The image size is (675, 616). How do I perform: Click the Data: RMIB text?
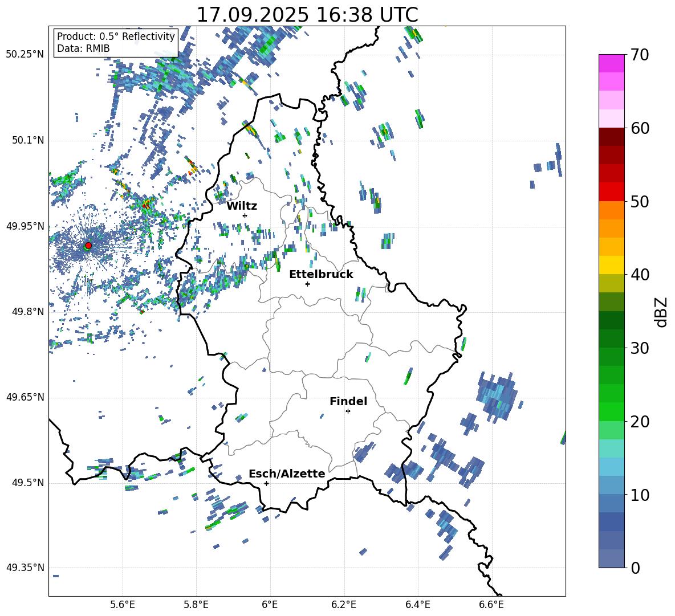(x=83, y=48)
